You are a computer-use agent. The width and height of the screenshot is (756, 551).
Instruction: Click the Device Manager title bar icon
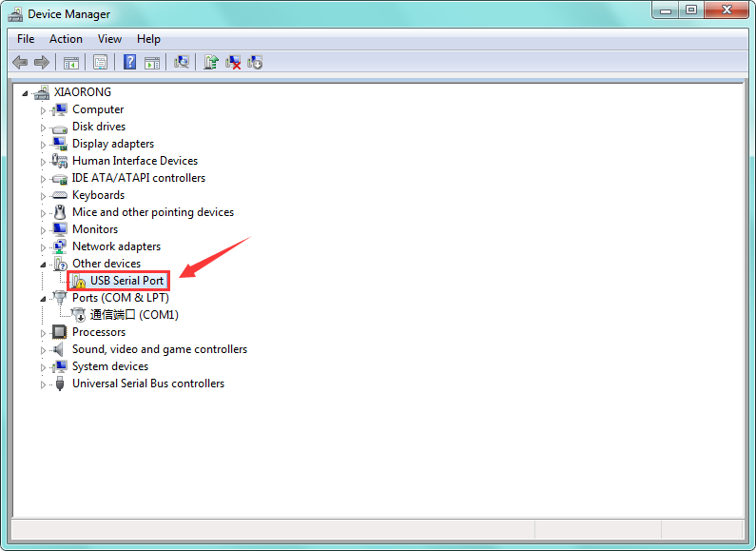pyautogui.click(x=15, y=14)
